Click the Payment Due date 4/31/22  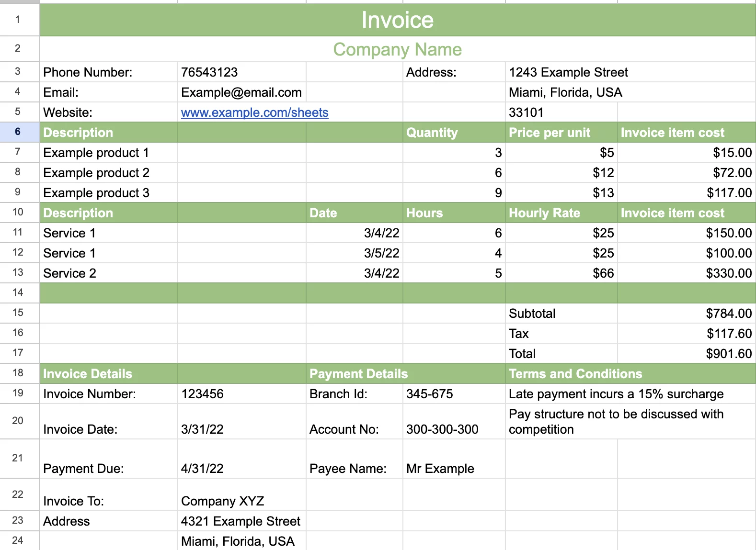point(202,468)
